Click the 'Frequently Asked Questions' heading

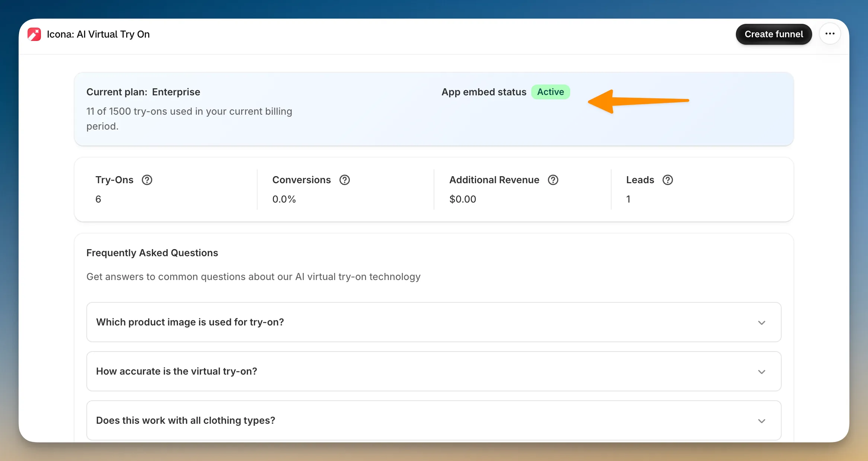tap(152, 253)
